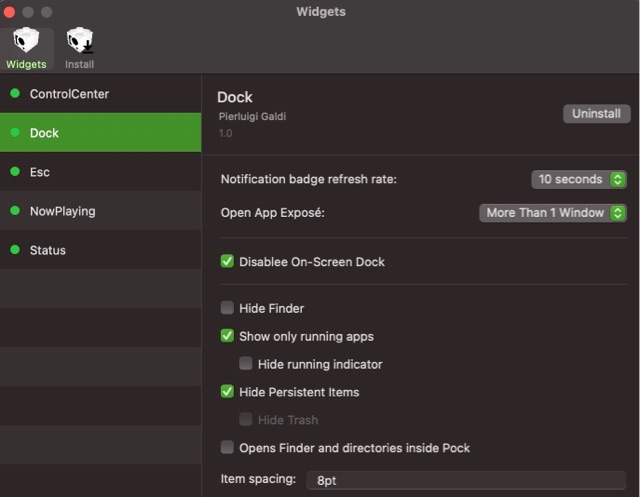Click green status dot beside Status
The width and height of the screenshot is (640, 497).
pos(15,250)
